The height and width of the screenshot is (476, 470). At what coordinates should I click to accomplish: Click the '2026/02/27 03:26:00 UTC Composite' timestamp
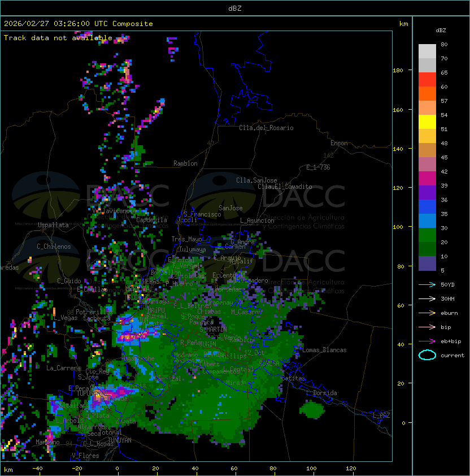[79, 24]
